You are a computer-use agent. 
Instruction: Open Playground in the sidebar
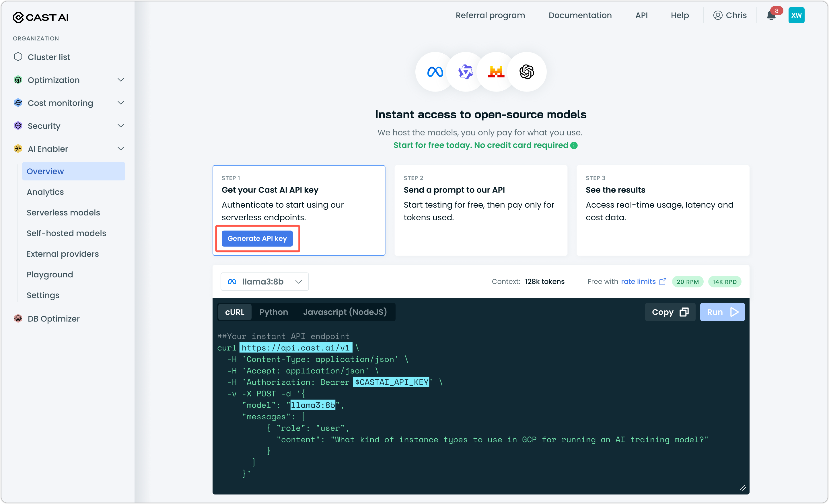50,275
